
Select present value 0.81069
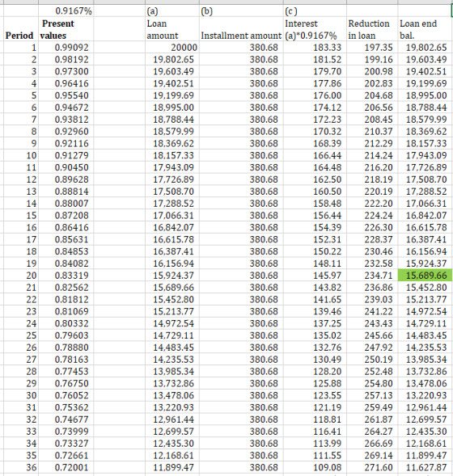click(72, 311)
